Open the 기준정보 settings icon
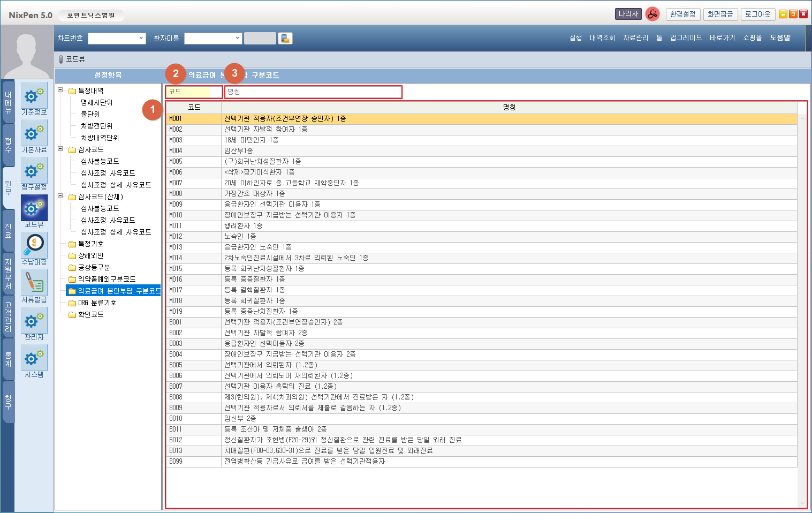 tap(34, 96)
